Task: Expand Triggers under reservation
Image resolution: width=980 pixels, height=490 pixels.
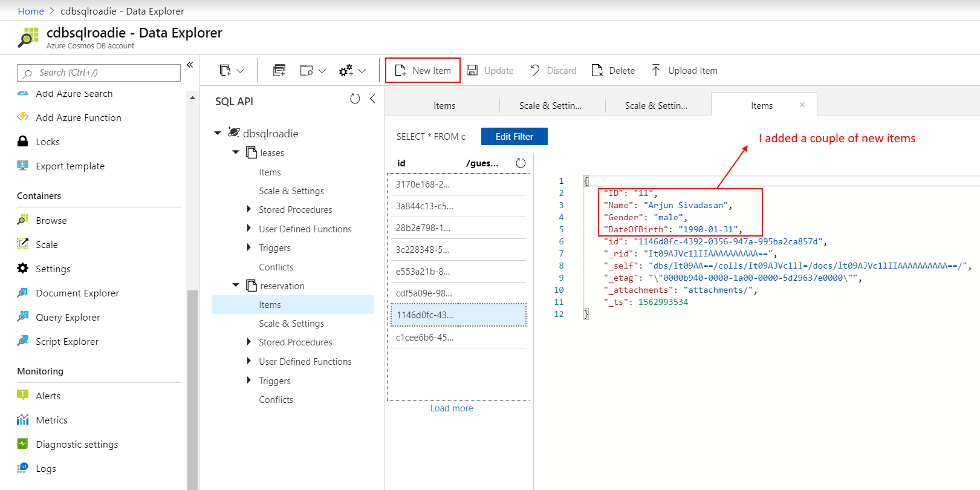Action: tap(248, 381)
